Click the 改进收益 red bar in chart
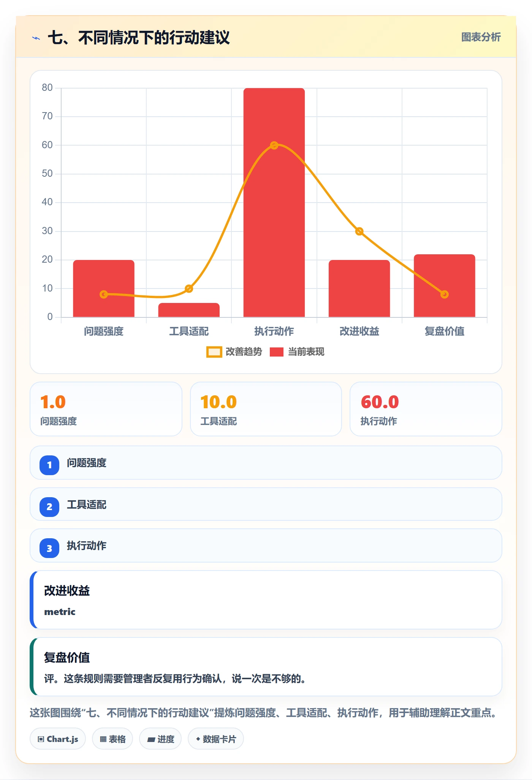The image size is (532, 780). pyautogui.click(x=359, y=289)
